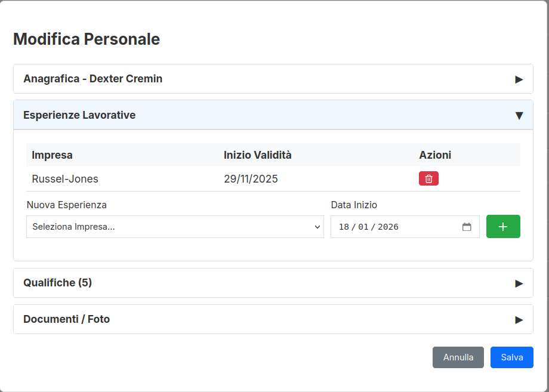Click the right arrow on Documenti / Foto

coord(519,320)
